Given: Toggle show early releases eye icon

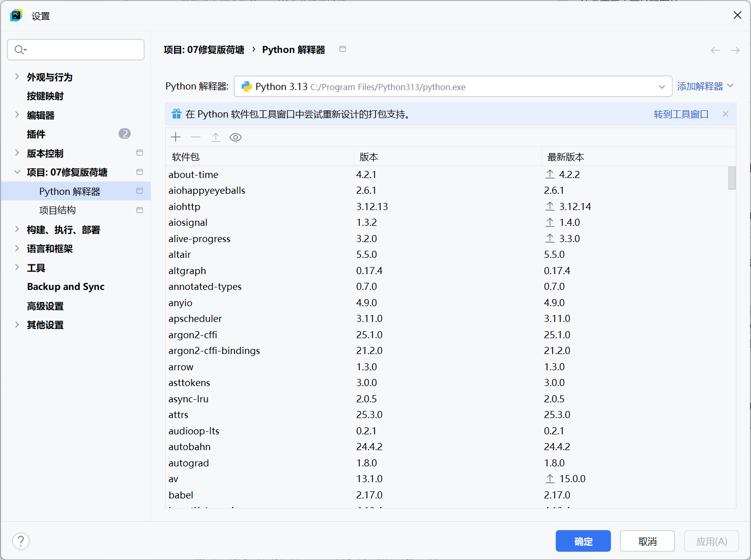Looking at the screenshot, I should tap(236, 137).
